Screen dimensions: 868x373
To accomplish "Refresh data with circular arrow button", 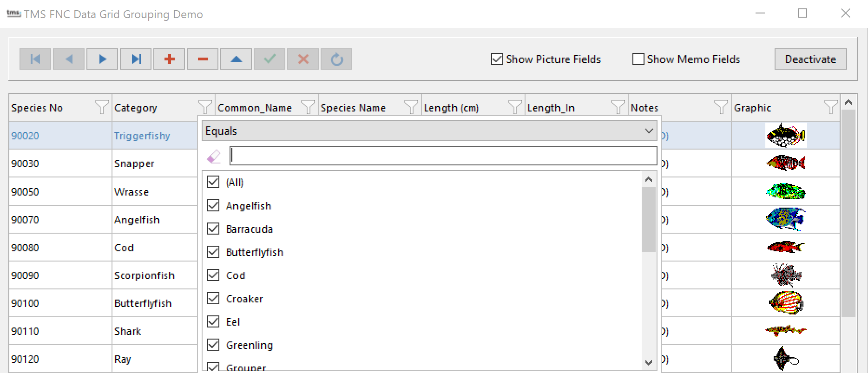I will [336, 59].
